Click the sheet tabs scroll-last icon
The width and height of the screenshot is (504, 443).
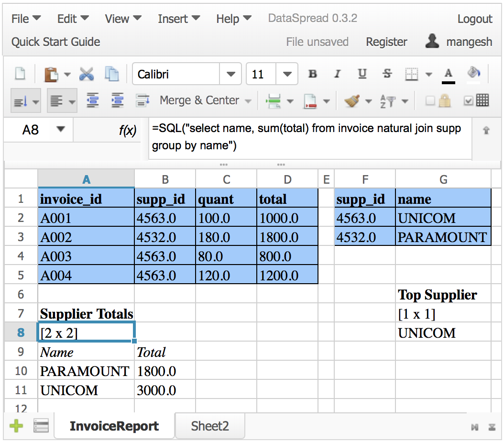[492, 427]
